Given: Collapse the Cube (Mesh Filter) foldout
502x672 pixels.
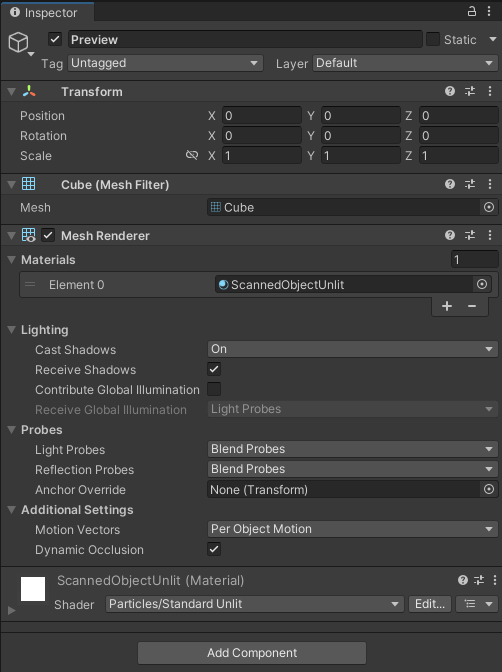Looking at the screenshot, I should [12, 185].
